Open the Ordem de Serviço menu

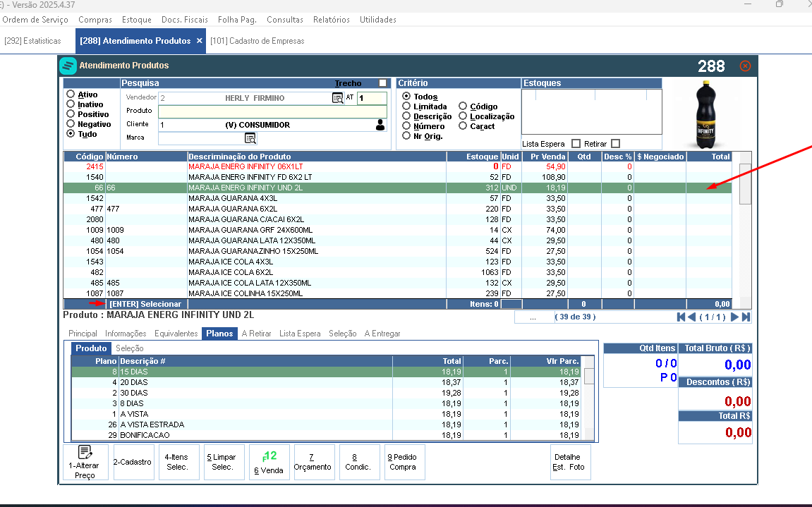pyautogui.click(x=35, y=20)
